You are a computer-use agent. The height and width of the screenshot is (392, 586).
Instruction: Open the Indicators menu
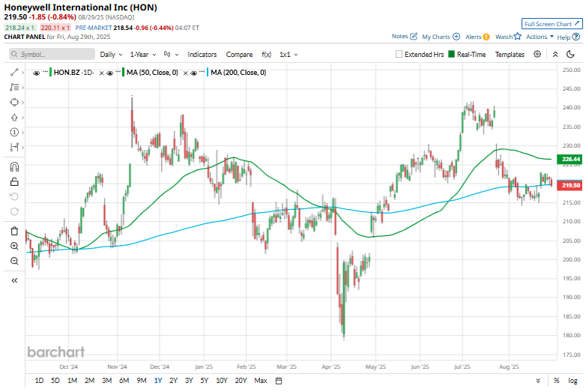pyautogui.click(x=202, y=54)
